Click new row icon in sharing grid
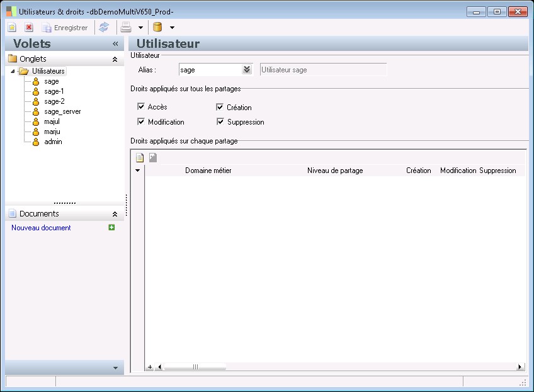Viewport: 534px width, 392px height. coord(140,158)
